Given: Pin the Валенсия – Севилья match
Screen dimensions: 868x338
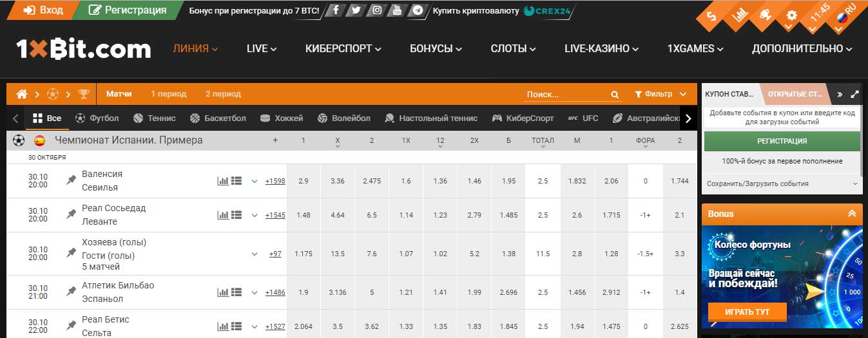Looking at the screenshot, I should [72, 180].
